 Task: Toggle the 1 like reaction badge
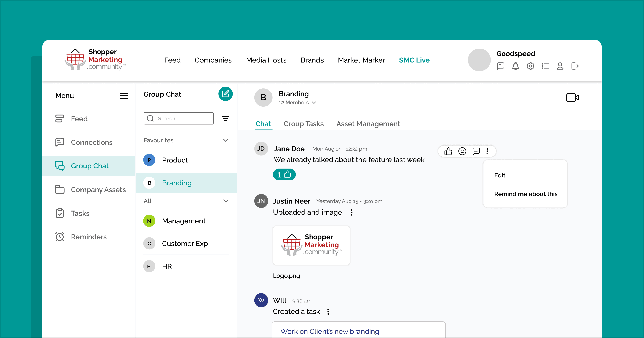click(x=284, y=174)
